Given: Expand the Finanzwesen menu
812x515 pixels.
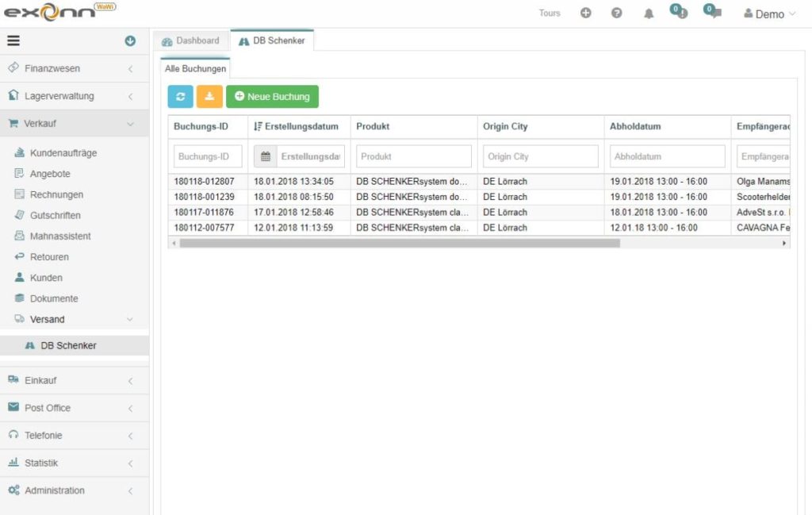Looking at the screenshot, I should coord(75,68).
